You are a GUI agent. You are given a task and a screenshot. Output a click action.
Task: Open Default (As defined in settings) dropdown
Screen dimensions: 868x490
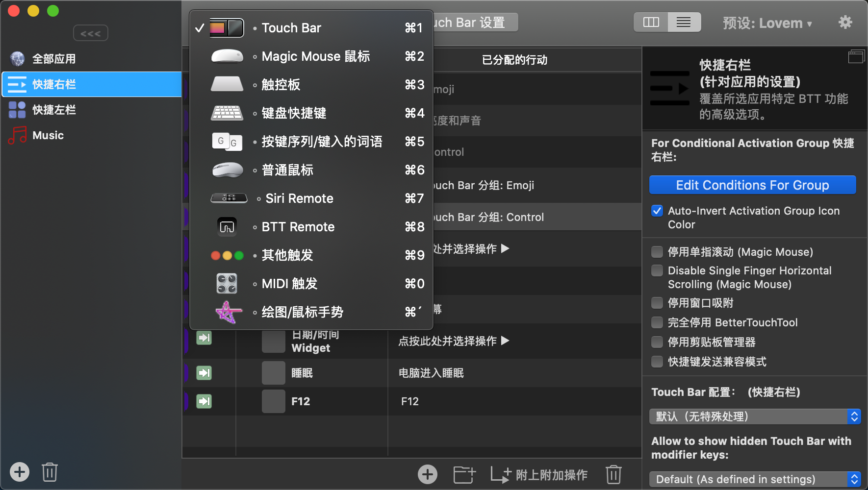point(755,479)
